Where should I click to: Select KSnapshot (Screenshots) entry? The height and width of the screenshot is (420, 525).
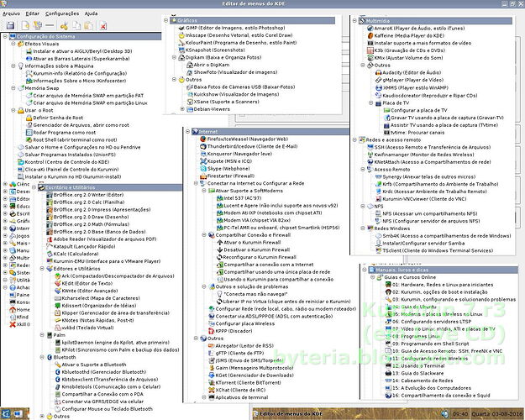[215, 50]
